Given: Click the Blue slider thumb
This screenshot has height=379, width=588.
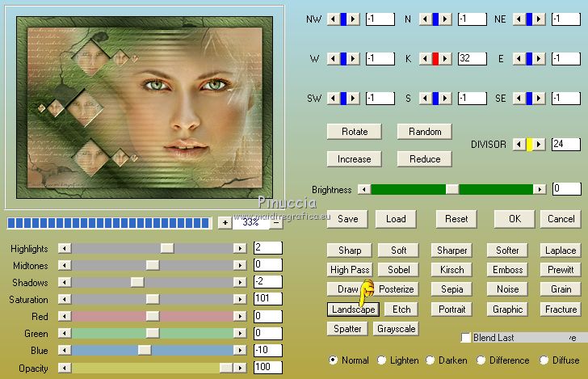Looking at the screenshot, I should click(145, 350).
